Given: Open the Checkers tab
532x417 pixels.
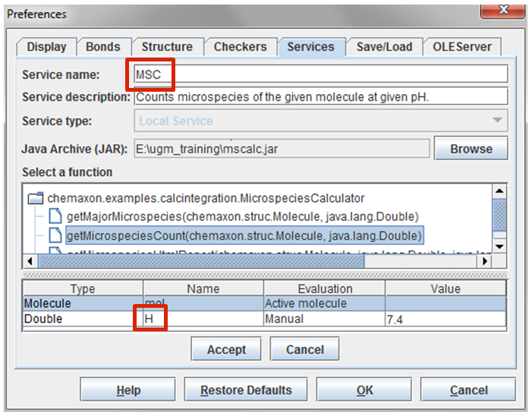Looking at the screenshot, I should point(240,47).
